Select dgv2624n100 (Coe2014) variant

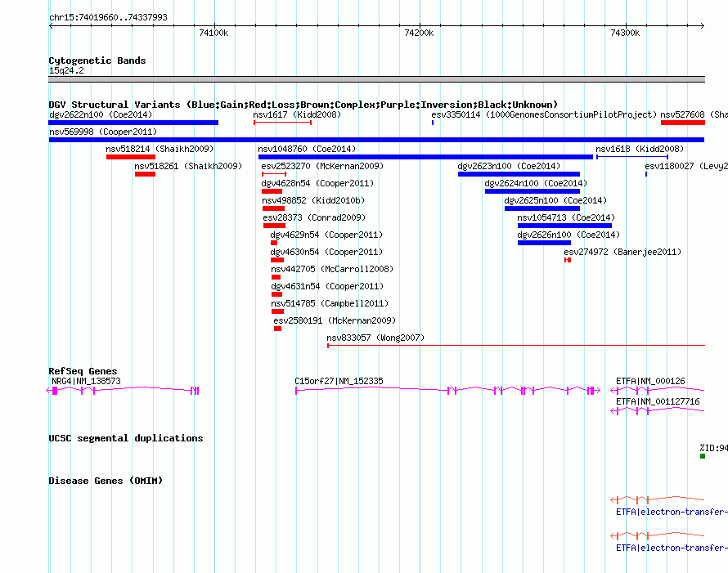pos(536,183)
